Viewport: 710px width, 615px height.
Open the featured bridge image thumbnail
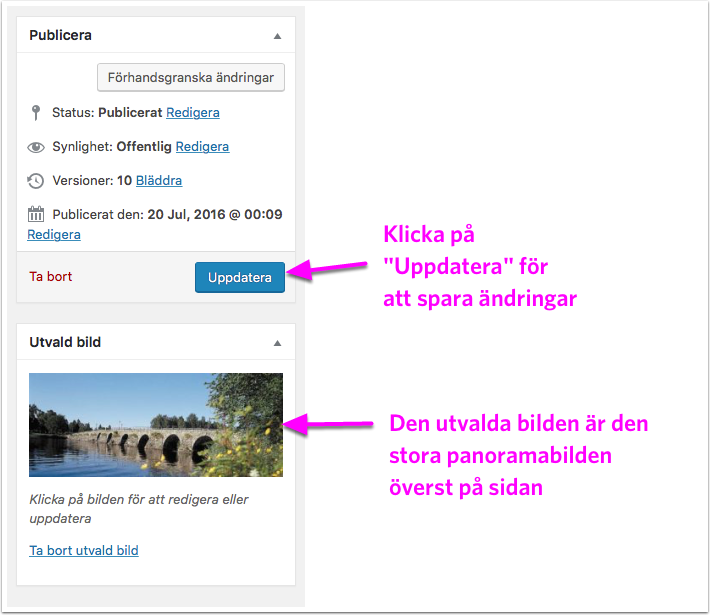156,425
